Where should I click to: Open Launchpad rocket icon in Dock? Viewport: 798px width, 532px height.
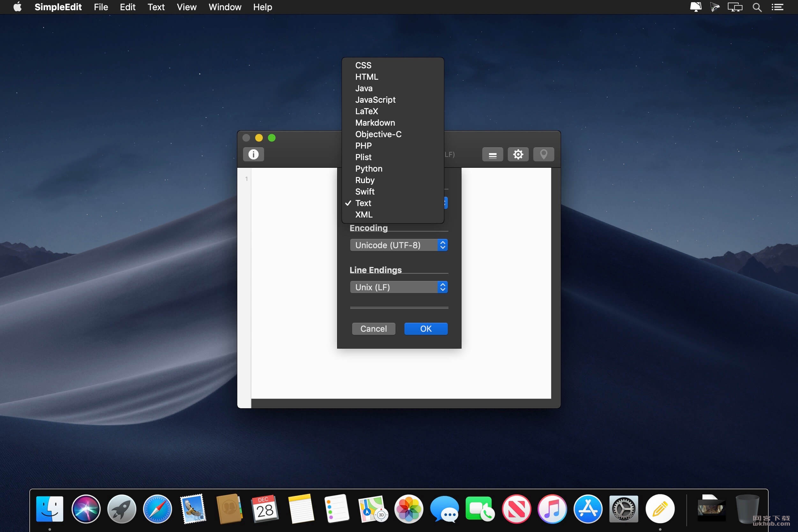(x=122, y=509)
